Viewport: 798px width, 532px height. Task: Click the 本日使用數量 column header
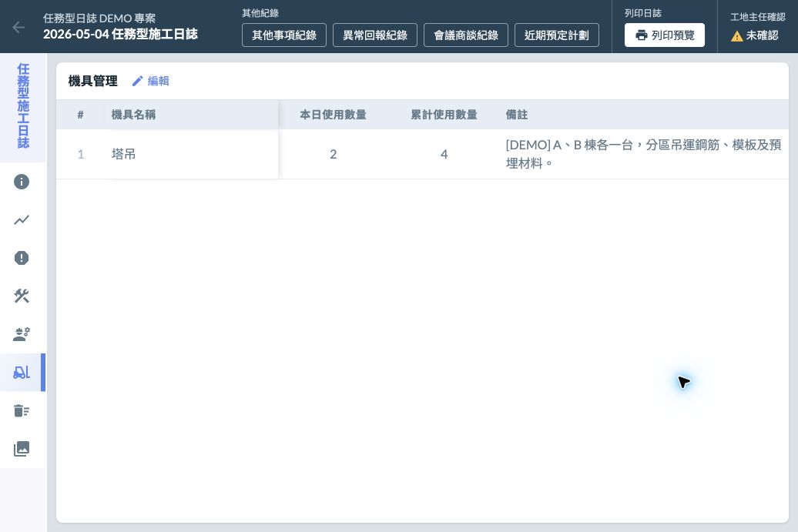pos(333,115)
